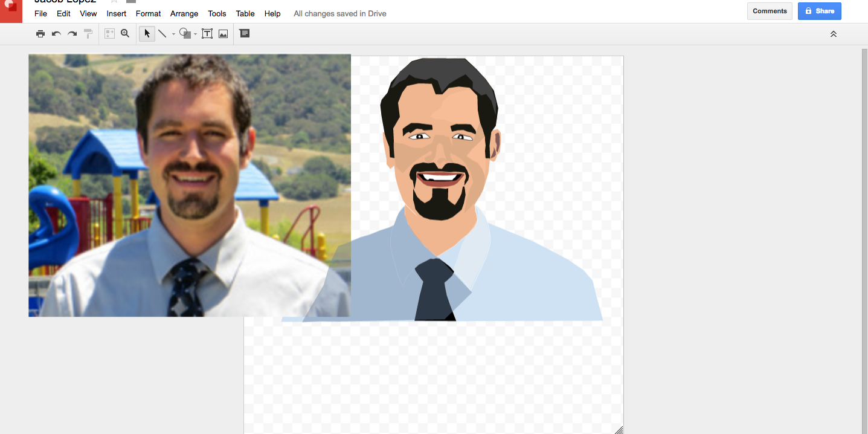Pick the Line drawing tool
The width and height of the screenshot is (868, 434).
click(x=162, y=34)
